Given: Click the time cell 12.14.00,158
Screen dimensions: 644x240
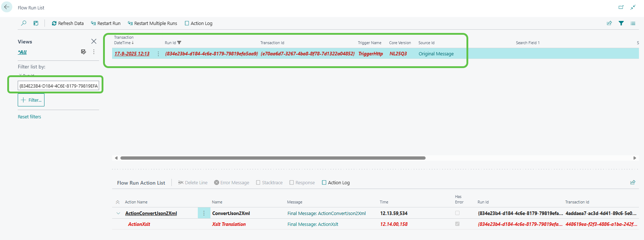Looking at the screenshot, I should 394,224.
